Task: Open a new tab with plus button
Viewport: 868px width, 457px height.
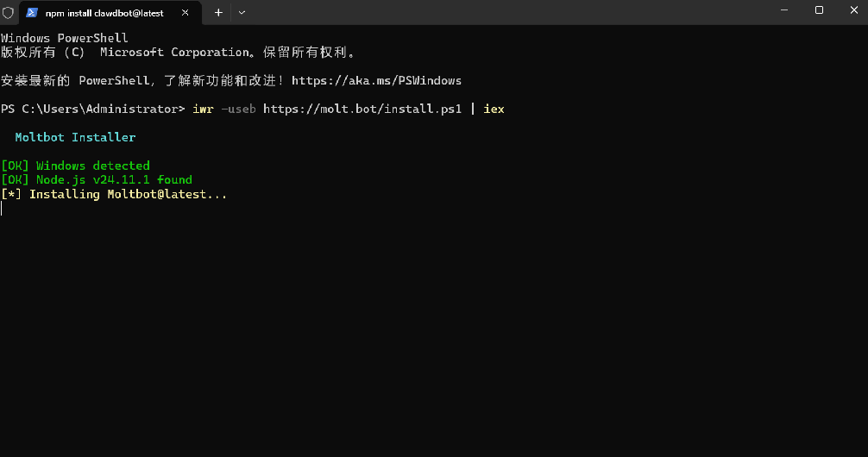Action: tap(218, 13)
